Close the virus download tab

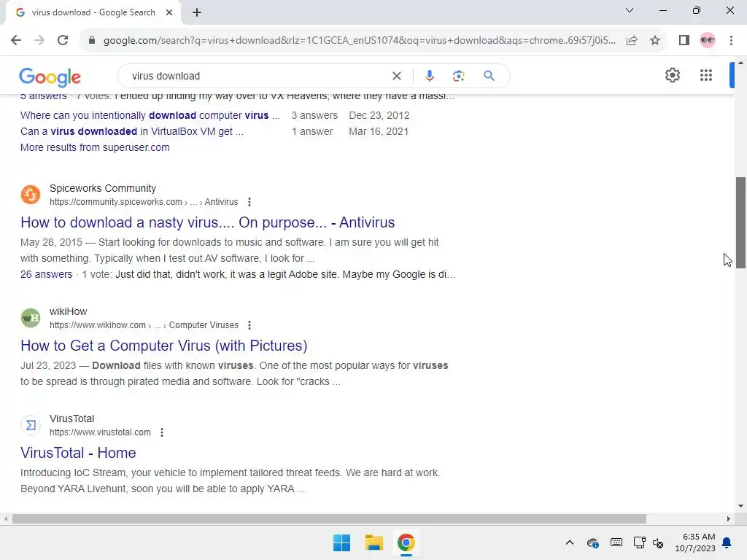pyautogui.click(x=169, y=12)
